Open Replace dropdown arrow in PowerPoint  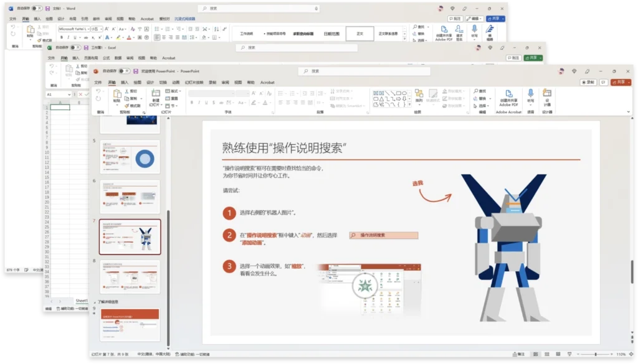(490, 99)
